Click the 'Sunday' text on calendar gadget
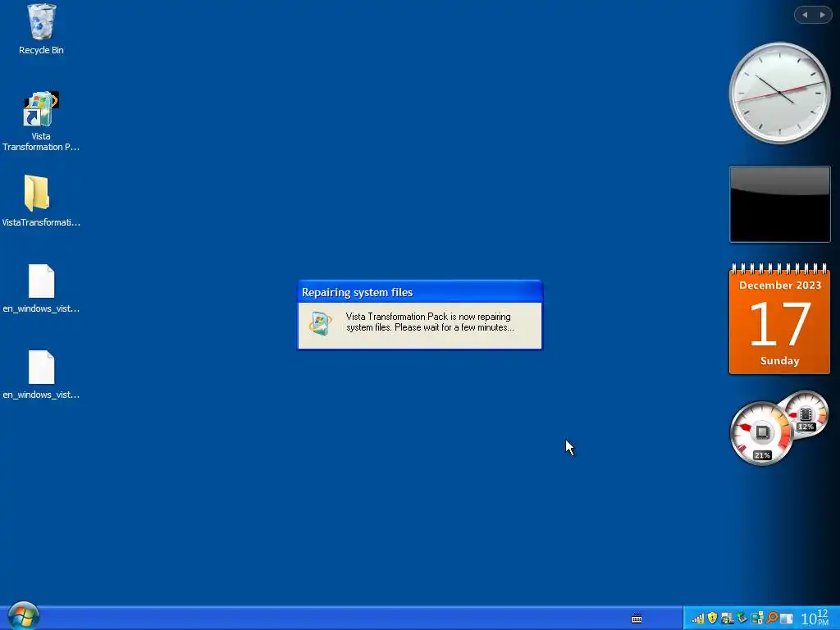Screen dimensions: 840x630 click(779, 361)
